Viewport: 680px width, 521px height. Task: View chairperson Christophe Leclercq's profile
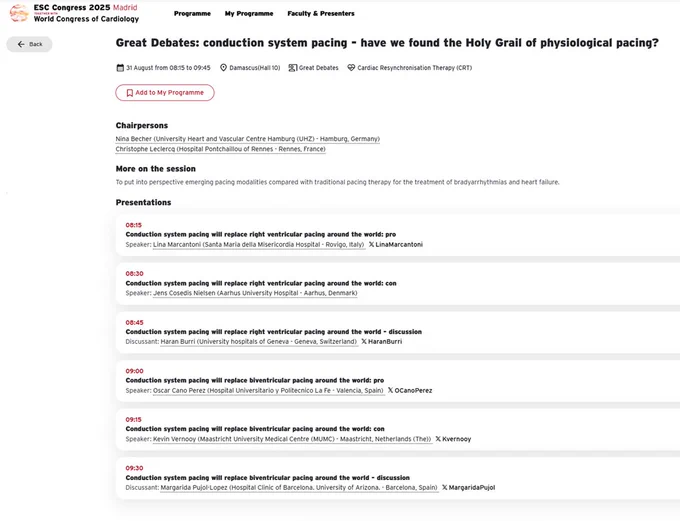point(220,149)
